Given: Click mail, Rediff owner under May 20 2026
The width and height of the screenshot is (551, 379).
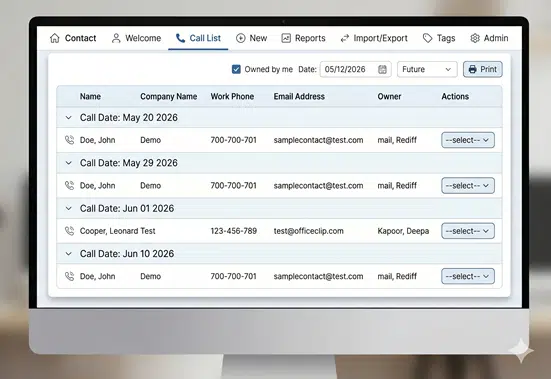Looking at the screenshot, I should [397, 140].
